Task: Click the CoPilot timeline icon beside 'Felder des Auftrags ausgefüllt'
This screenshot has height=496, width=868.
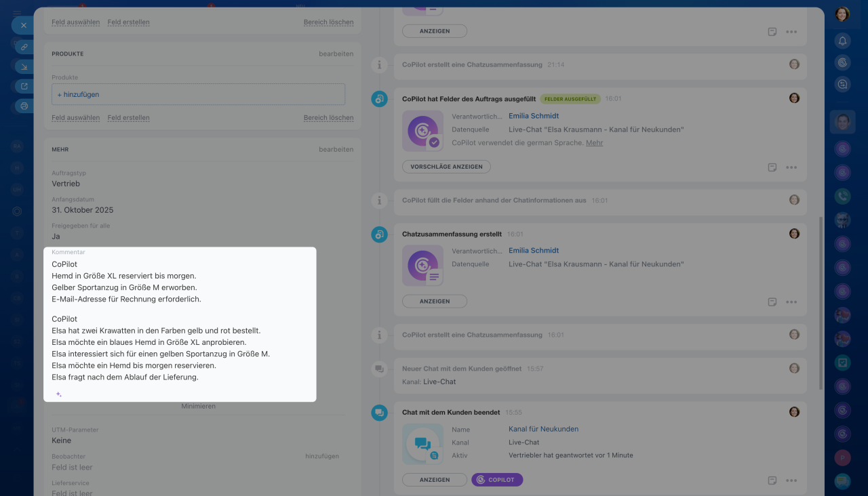Action: click(380, 99)
